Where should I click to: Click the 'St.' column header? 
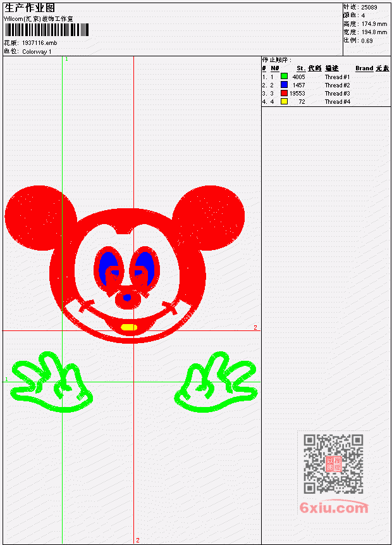[301, 68]
